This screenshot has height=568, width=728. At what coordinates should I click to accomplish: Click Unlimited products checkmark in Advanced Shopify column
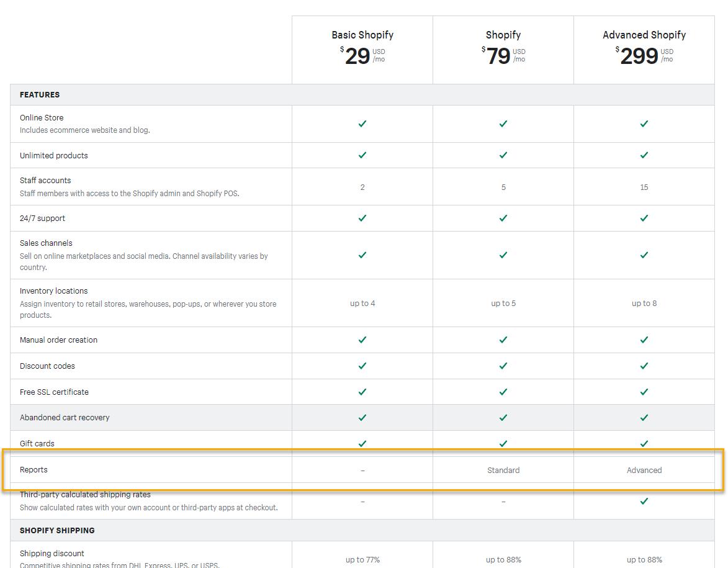click(x=644, y=155)
